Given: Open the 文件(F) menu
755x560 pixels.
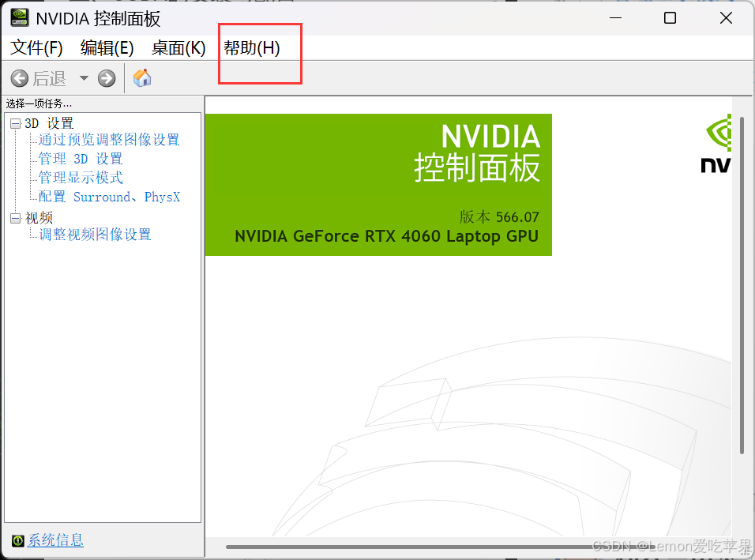Looking at the screenshot, I should pyautogui.click(x=36, y=47).
